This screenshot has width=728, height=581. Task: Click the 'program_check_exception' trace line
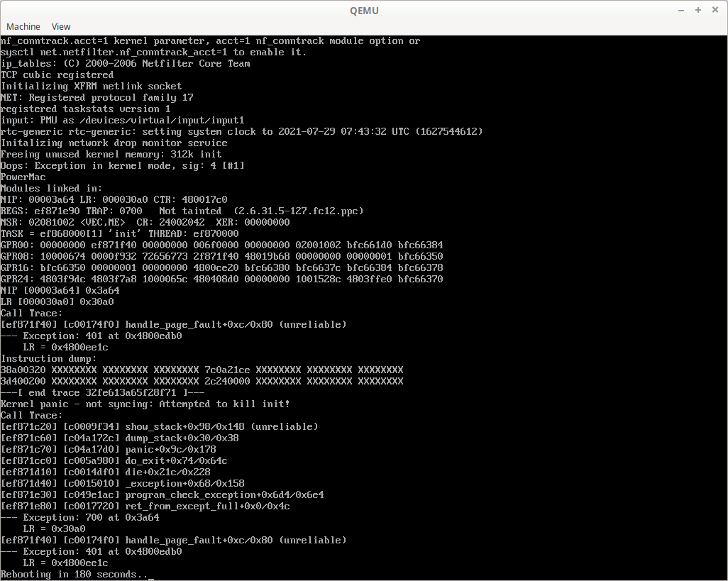pos(162,494)
